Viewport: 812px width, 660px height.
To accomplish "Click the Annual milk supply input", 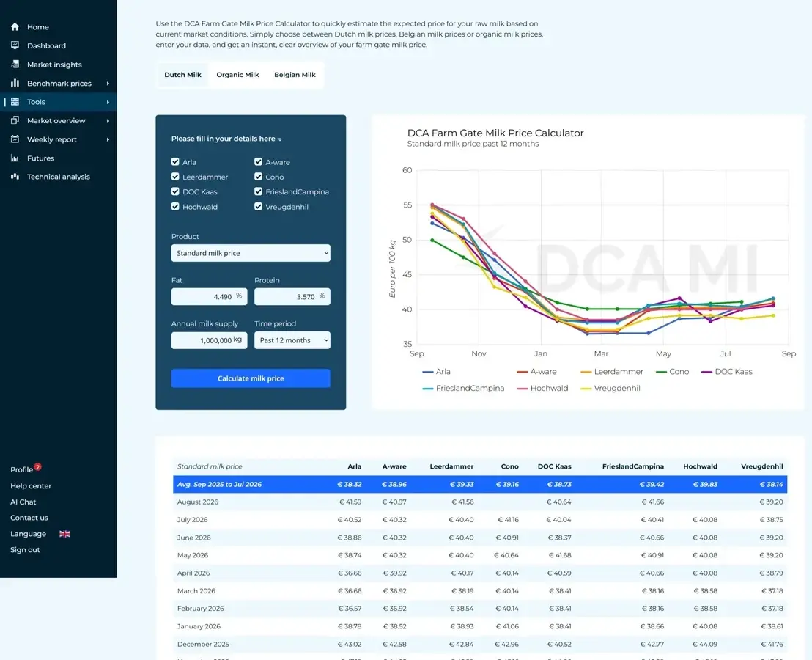I will (209, 340).
